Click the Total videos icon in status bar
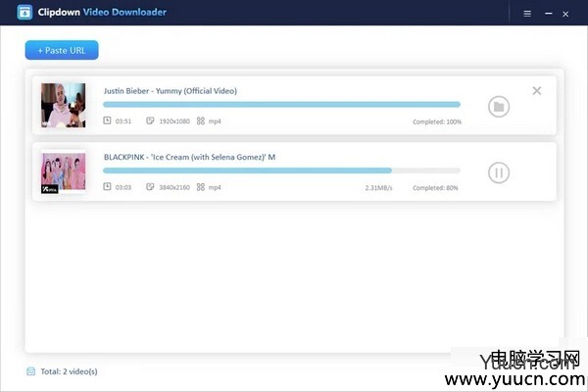The height and width of the screenshot is (392, 588). click(31, 371)
